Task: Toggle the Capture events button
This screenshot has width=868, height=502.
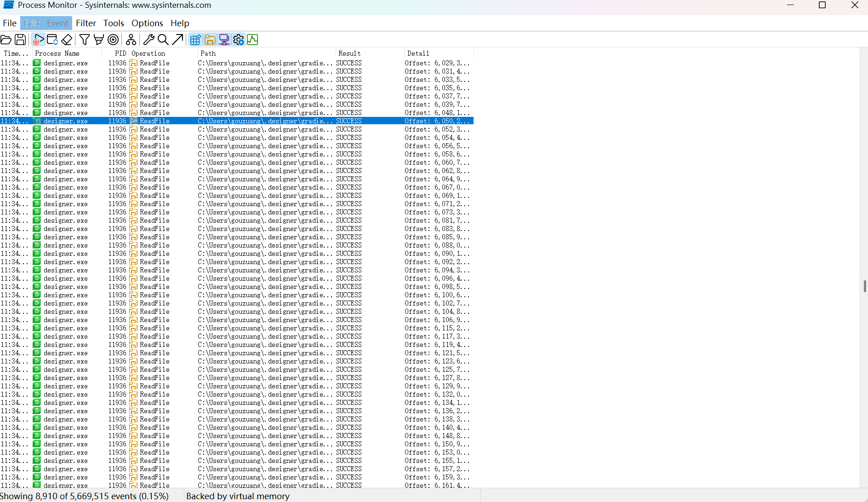Action: 38,40
